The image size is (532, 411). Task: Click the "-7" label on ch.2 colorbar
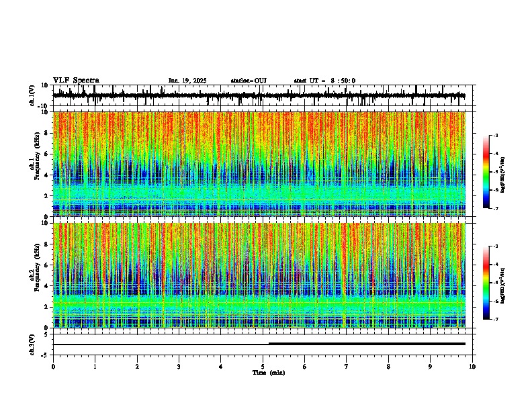tap(496, 320)
